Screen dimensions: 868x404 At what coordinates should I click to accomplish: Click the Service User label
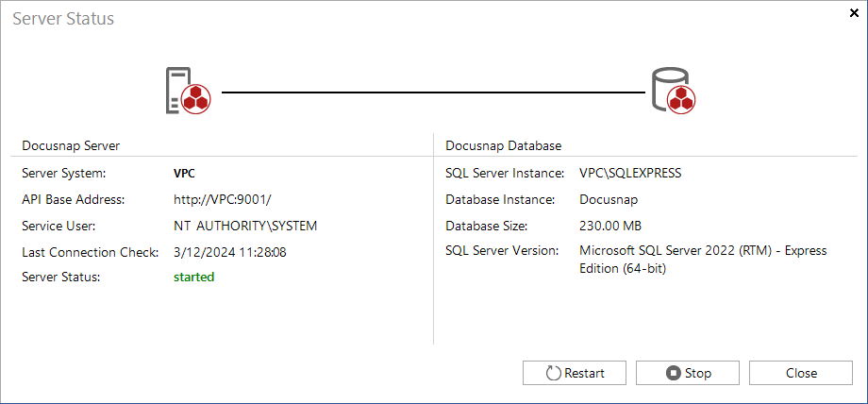tap(58, 226)
